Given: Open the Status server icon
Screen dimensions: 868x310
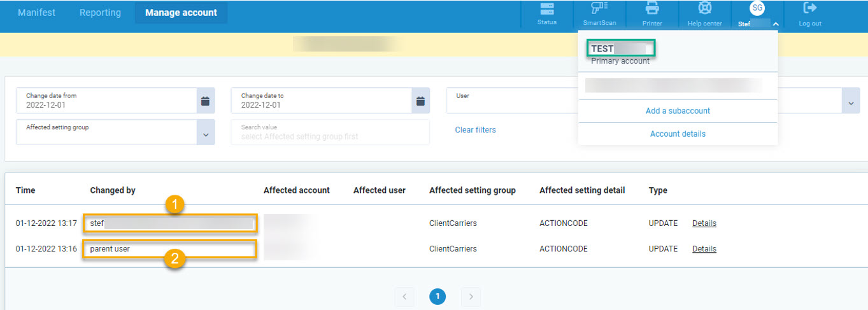Looking at the screenshot, I should (546, 10).
